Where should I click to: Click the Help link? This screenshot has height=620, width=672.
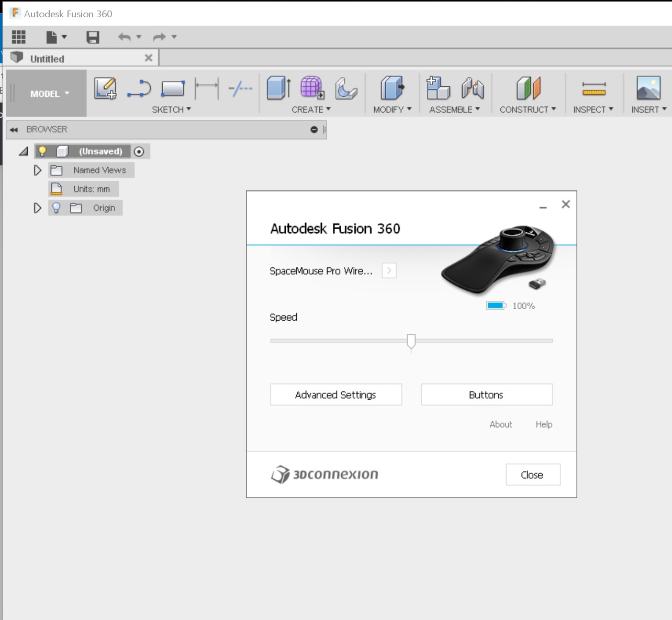(544, 424)
